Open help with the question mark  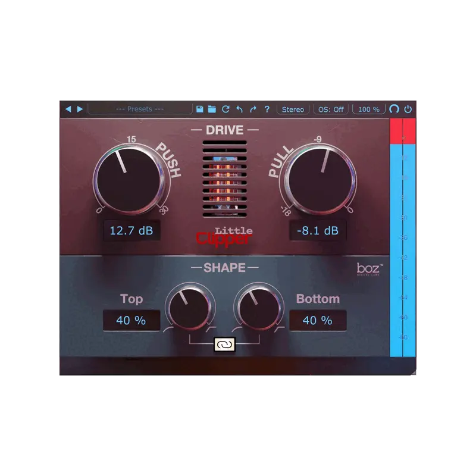pos(267,109)
